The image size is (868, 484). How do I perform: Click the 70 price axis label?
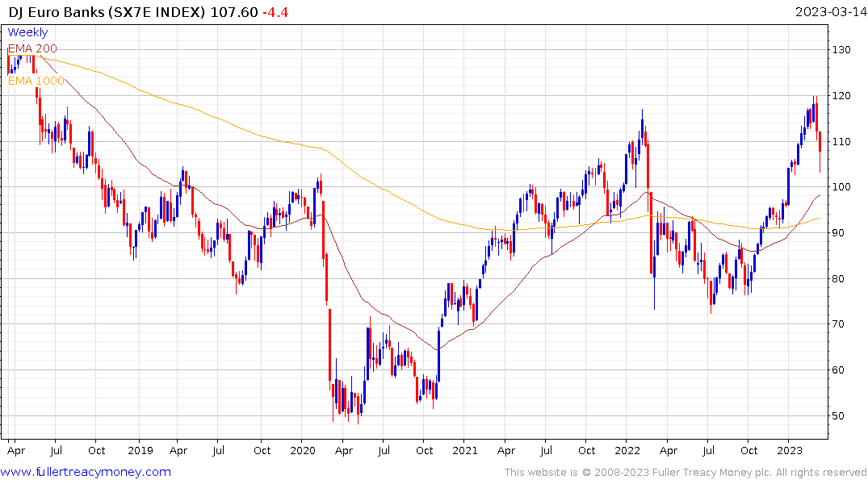click(838, 324)
